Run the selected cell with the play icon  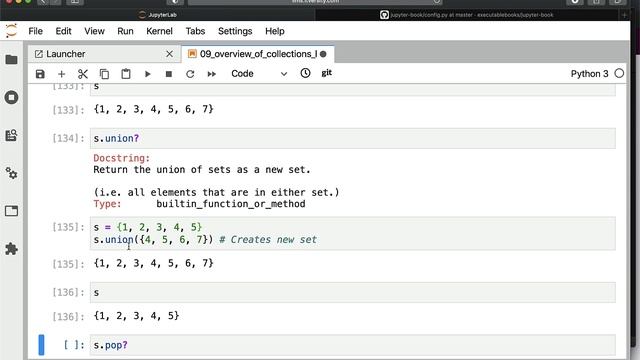(x=147, y=74)
